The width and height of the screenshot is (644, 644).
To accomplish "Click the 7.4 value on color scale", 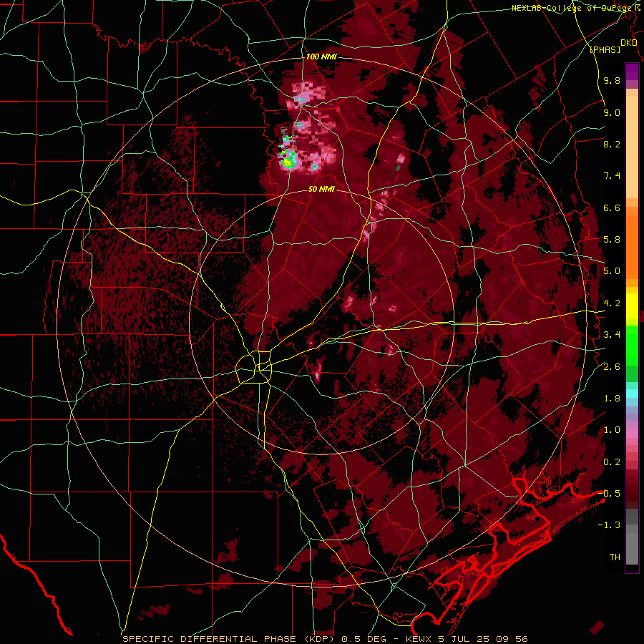I will [x=612, y=176].
